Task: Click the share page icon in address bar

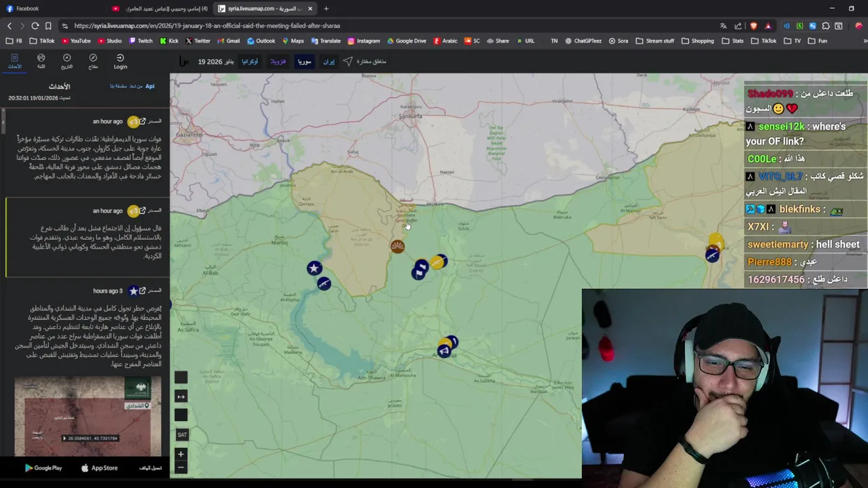Action: click(738, 26)
